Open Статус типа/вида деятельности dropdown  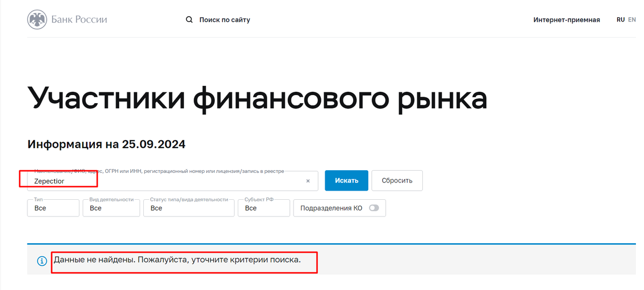tap(189, 208)
